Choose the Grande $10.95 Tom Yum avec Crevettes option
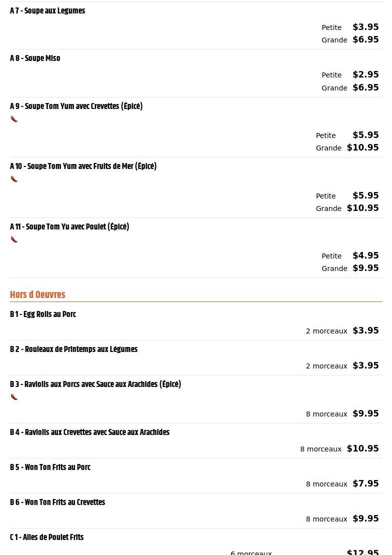392x555 pixels. tap(347, 148)
